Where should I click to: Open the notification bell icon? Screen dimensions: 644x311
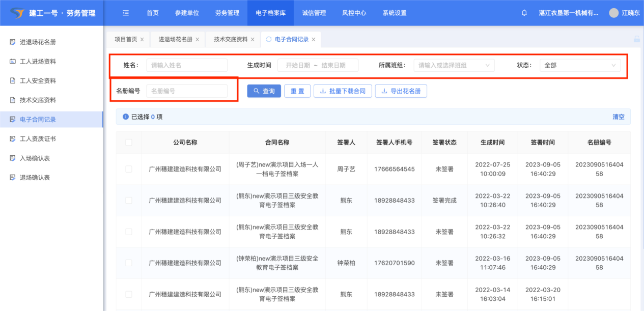(524, 13)
